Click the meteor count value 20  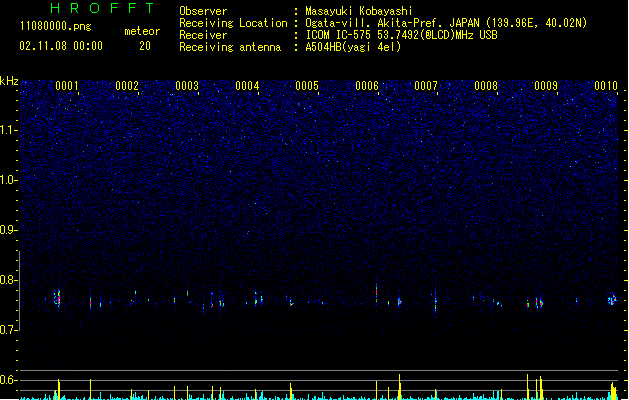[145, 46]
